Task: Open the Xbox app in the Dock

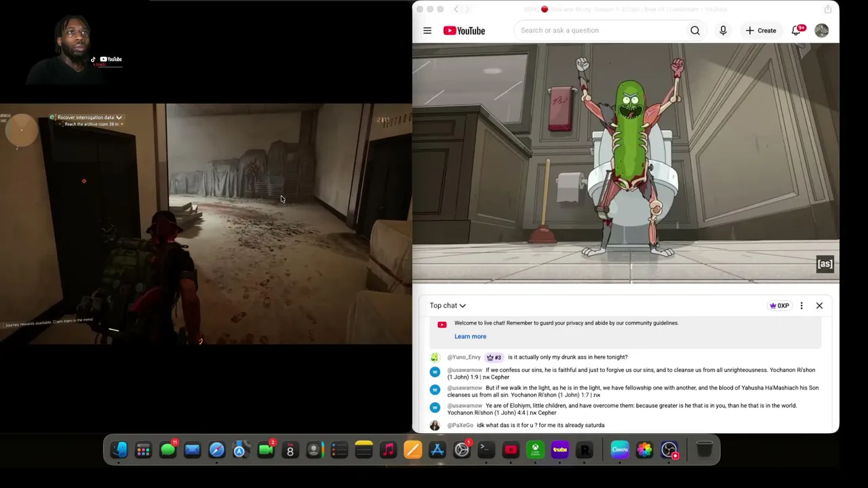Action: tap(535, 450)
